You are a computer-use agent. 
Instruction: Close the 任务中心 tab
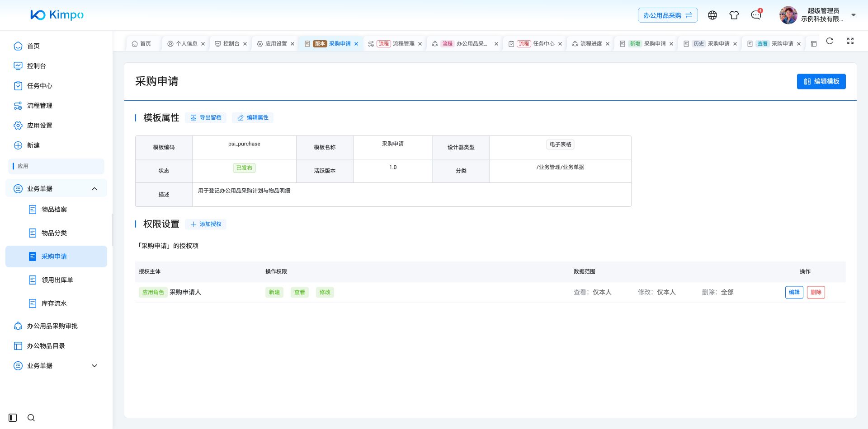pos(560,44)
